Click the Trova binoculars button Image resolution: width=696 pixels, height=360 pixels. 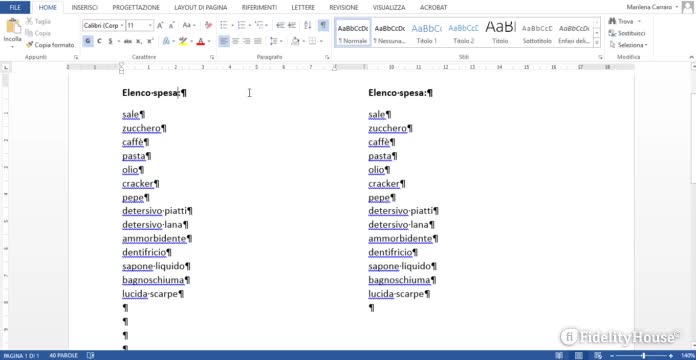pos(621,21)
